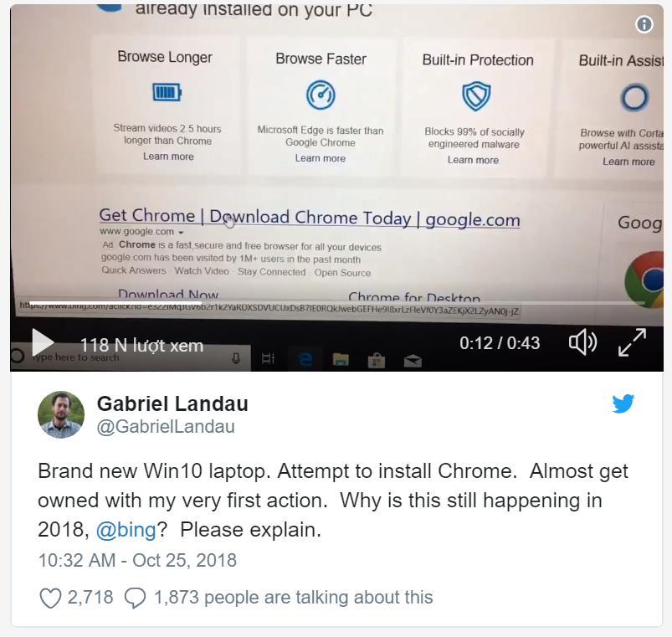The height and width of the screenshot is (637, 672).
Task: Click the Edge icon in video taskbar
Action: pos(305,360)
